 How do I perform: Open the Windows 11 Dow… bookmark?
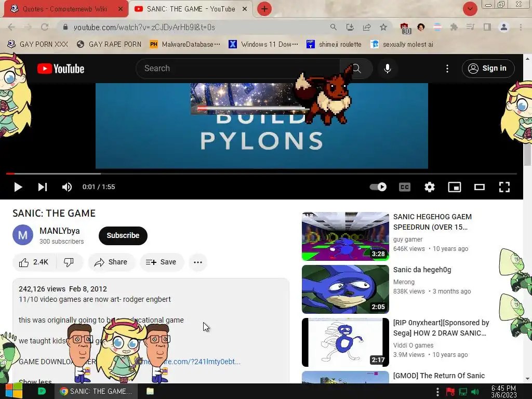(x=263, y=44)
